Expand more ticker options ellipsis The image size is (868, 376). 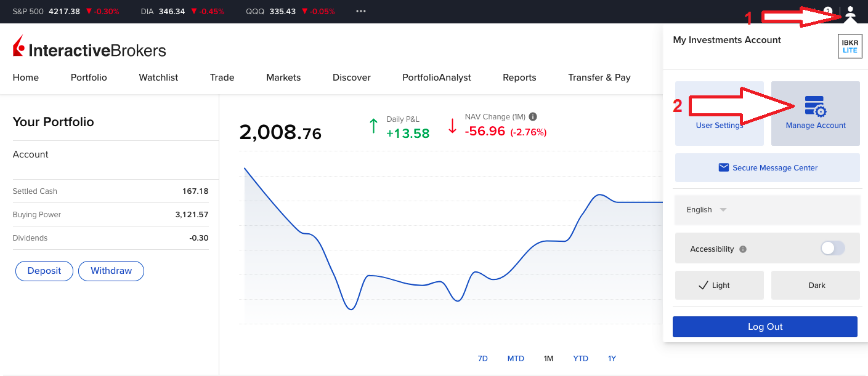pyautogui.click(x=361, y=11)
